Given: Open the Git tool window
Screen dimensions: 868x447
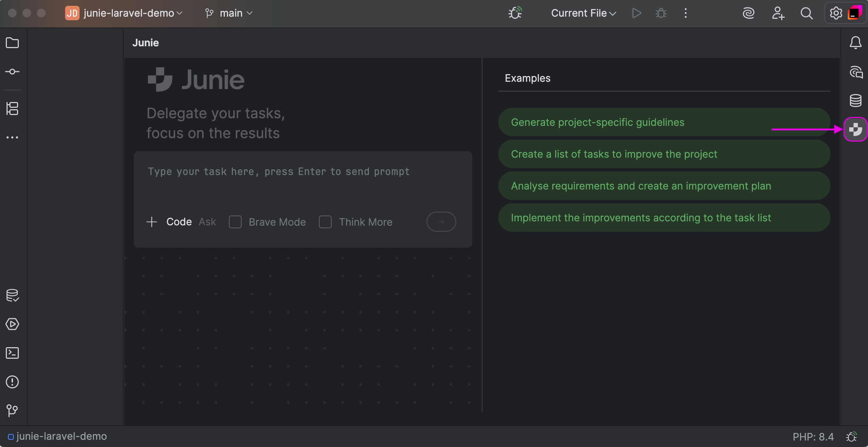Looking at the screenshot, I should click(x=12, y=410).
